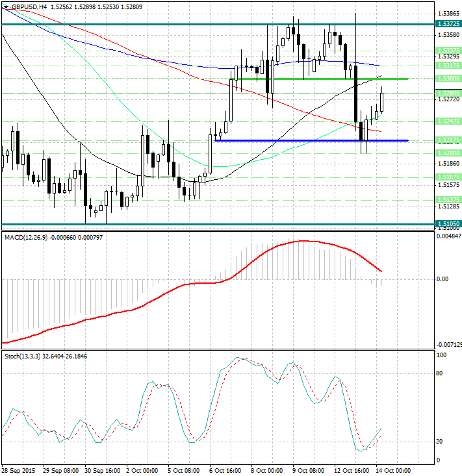Click the 1.51050 bottom price level label
This screenshot has height=476, width=462.
448,224
